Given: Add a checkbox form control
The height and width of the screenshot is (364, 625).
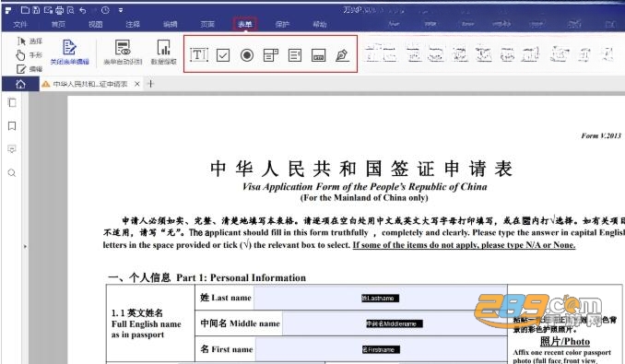Looking at the screenshot, I should tap(223, 55).
